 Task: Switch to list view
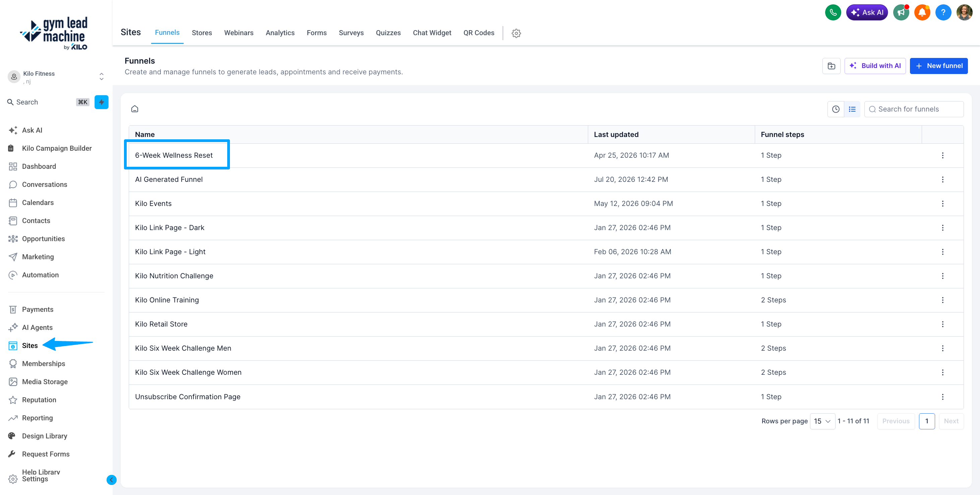pyautogui.click(x=852, y=109)
